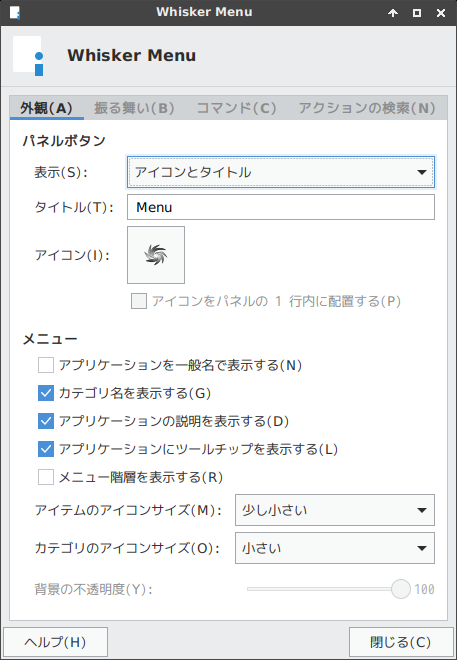457x660 pixels.
Task: Open アイテムのアイコンサイズ(M) dropdown 少し小さい
Action: pyautogui.click(x=335, y=510)
